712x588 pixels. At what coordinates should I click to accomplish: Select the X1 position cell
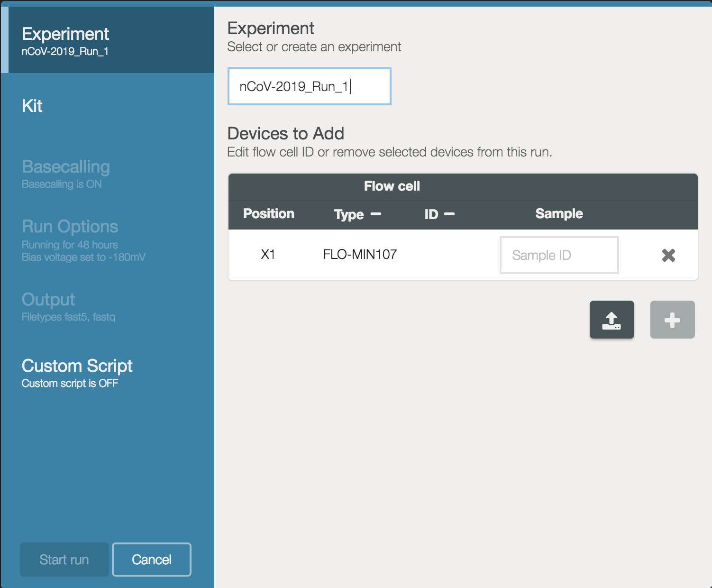coord(268,255)
